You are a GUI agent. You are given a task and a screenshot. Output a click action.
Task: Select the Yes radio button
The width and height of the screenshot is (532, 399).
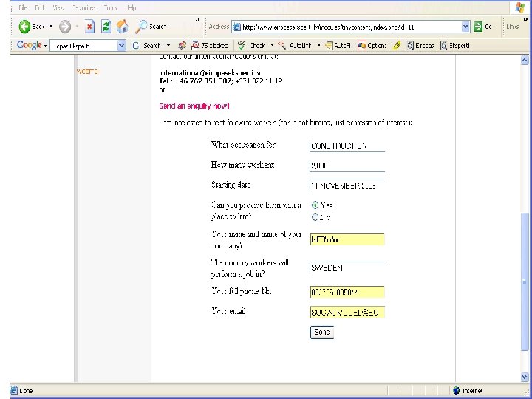point(316,205)
